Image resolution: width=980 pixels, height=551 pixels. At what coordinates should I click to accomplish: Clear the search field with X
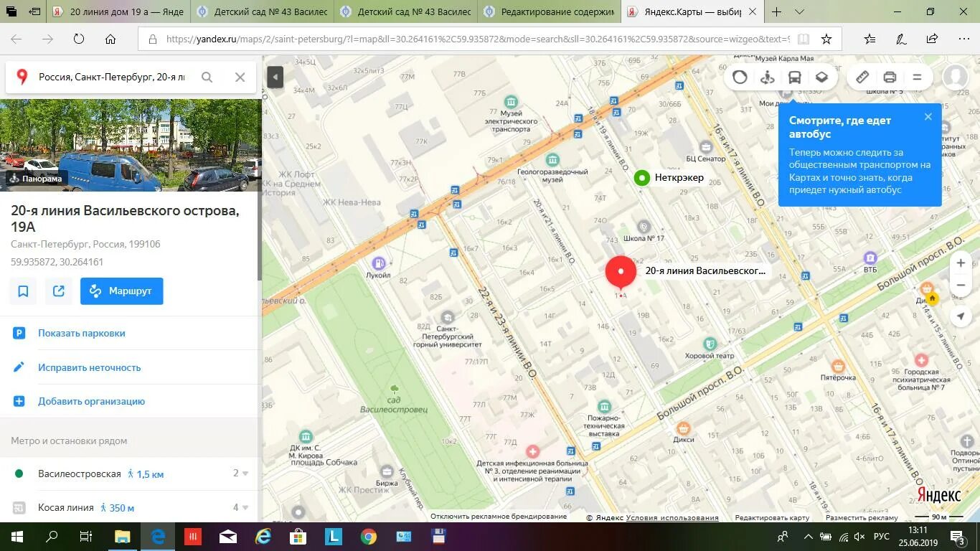pos(240,77)
